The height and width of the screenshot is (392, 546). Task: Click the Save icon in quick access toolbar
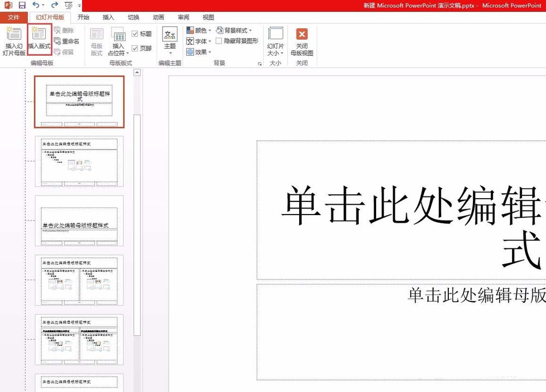click(x=22, y=5)
